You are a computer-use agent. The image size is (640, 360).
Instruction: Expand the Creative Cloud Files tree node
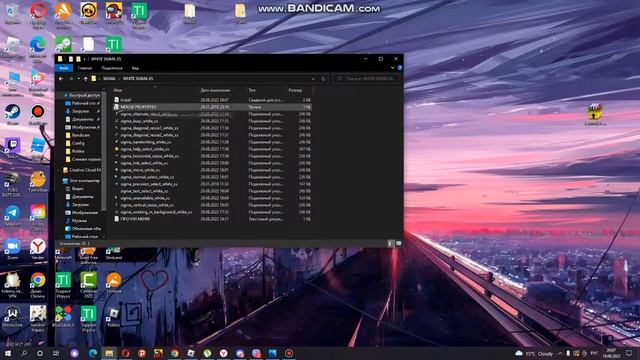coord(59,170)
